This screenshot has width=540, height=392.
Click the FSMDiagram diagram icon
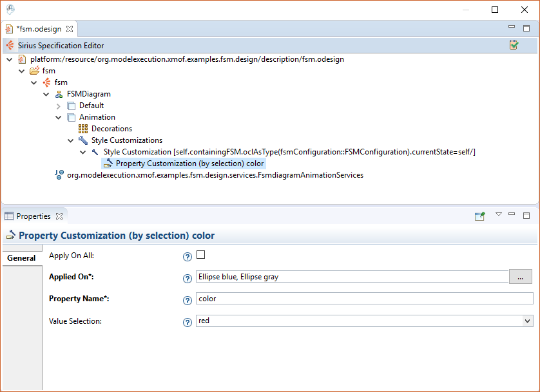pos(59,94)
